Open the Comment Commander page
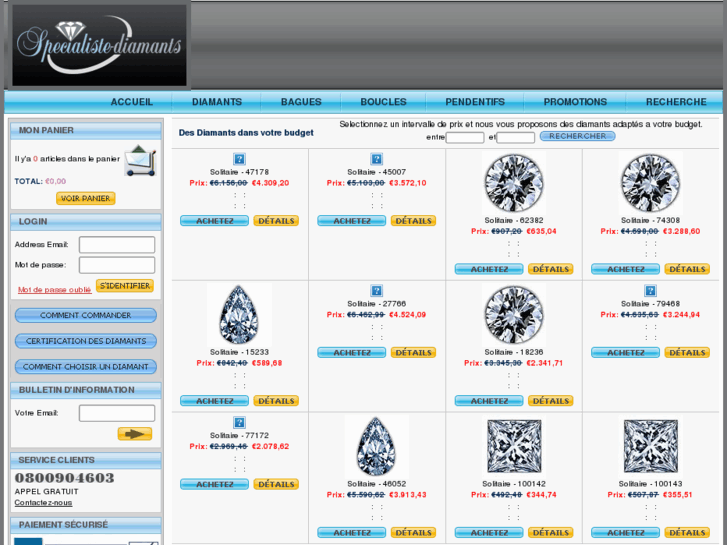This screenshot has height=545, width=727. 86,315
